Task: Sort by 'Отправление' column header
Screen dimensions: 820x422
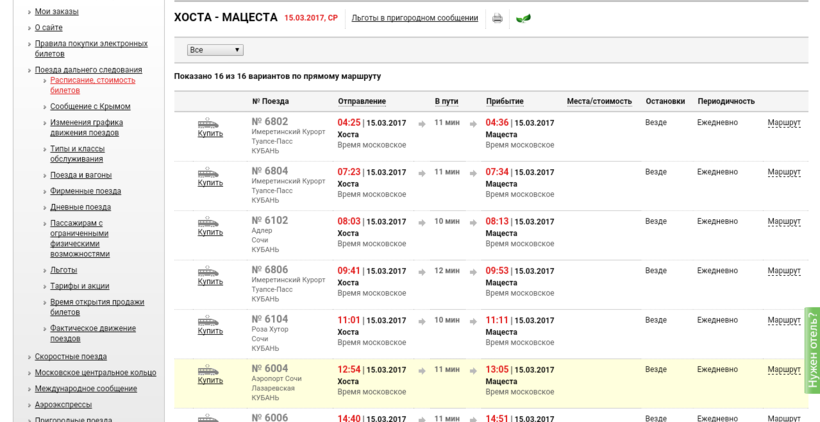Action: pos(361,101)
